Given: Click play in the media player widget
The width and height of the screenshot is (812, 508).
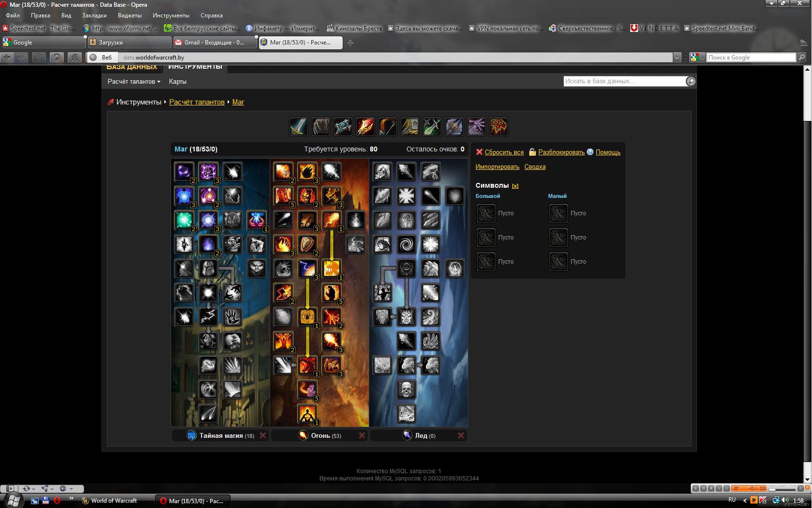Looking at the screenshot, I should point(696,488).
